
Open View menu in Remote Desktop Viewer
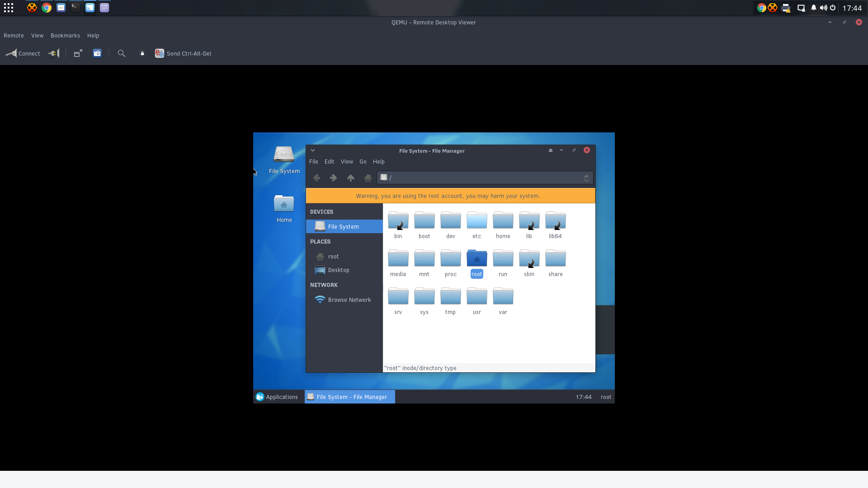pos(37,36)
